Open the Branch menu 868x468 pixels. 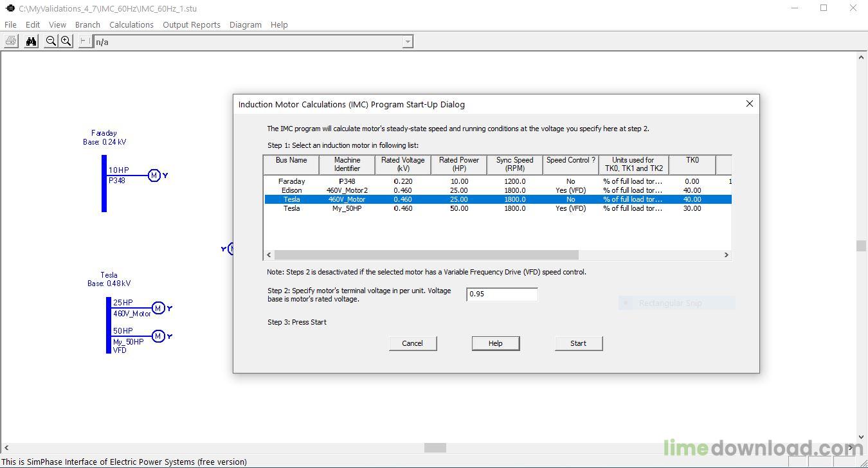[x=87, y=24]
